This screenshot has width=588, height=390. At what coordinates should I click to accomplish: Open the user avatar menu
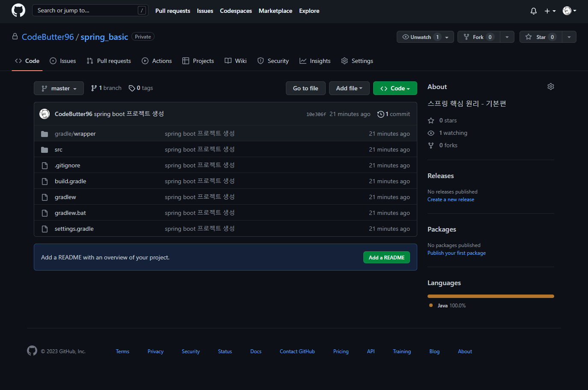coord(570,11)
